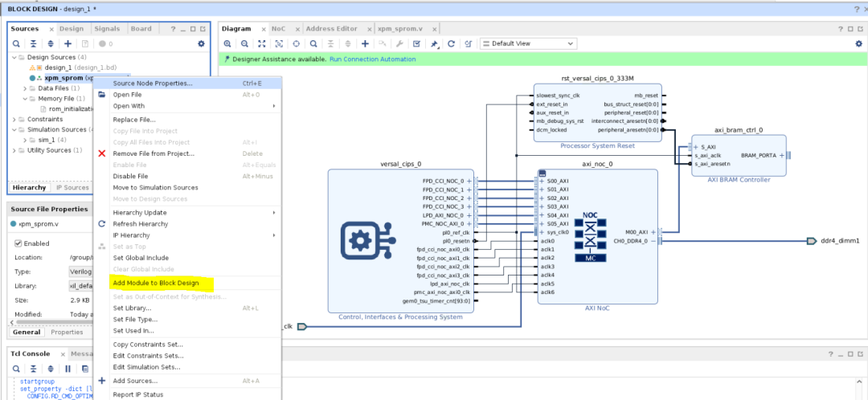Toggle the Enabled checkbox for xpm_sprom.v
The width and height of the screenshot is (868, 400).
tap(18, 243)
